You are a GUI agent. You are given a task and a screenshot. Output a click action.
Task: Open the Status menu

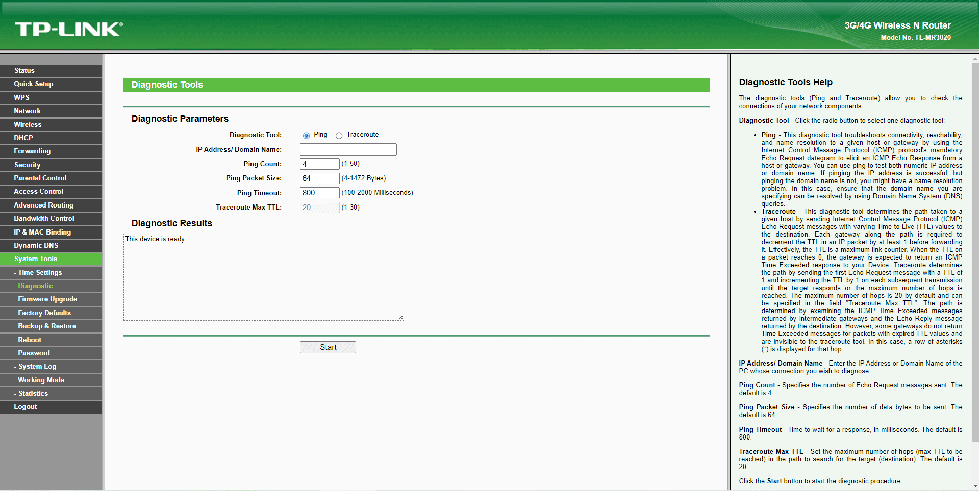(x=51, y=71)
